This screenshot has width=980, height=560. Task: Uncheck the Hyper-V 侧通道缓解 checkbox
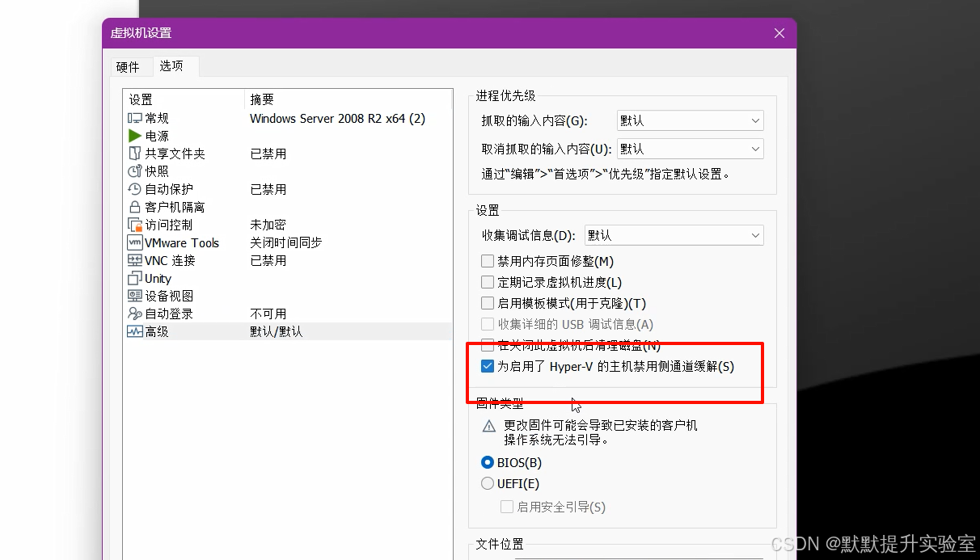click(x=488, y=366)
